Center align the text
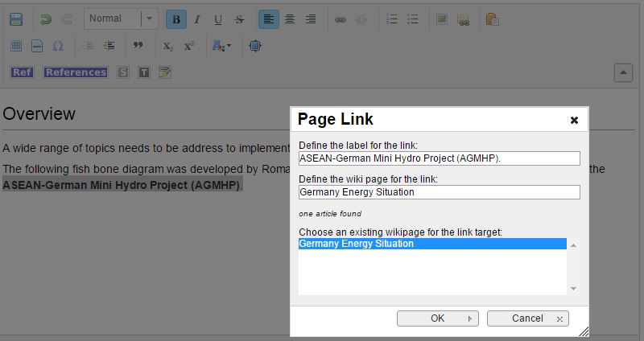The image size is (644, 341). pos(290,19)
